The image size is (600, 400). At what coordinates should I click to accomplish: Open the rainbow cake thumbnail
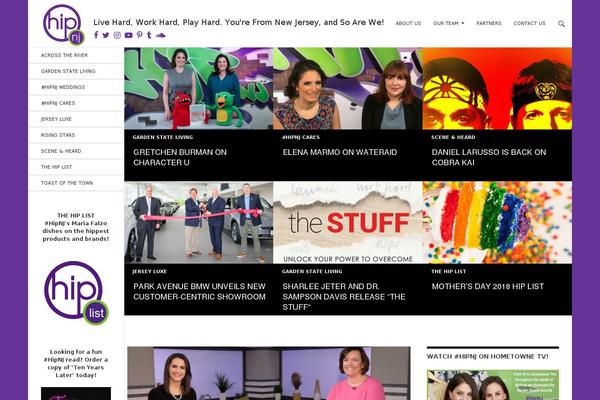pos(497,222)
